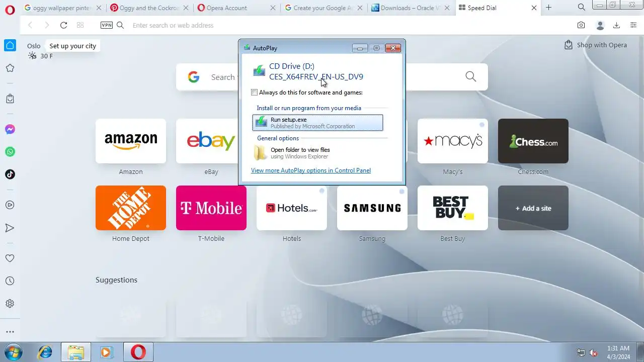Viewport: 644px width, 362px height.
Task: Open Shopping bag sidebar icon
Action: point(10,99)
